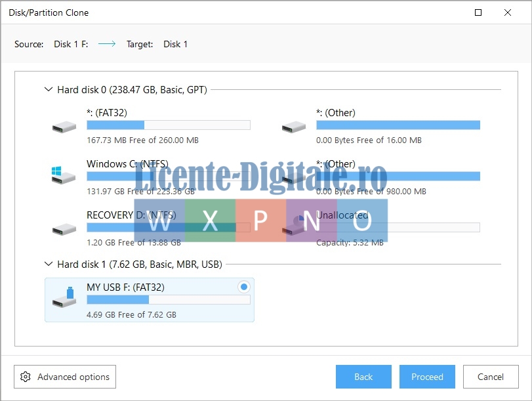This screenshot has width=532, height=401.
Task: Click the gear icon in Advanced options
Action: [26, 377]
